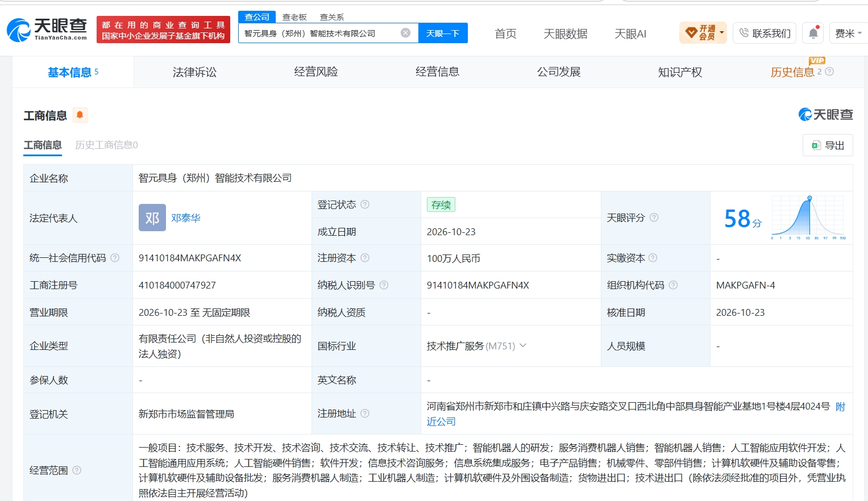Switch to the 查关系 search tab
Viewport: 868px width, 501px height.
(332, 17)
